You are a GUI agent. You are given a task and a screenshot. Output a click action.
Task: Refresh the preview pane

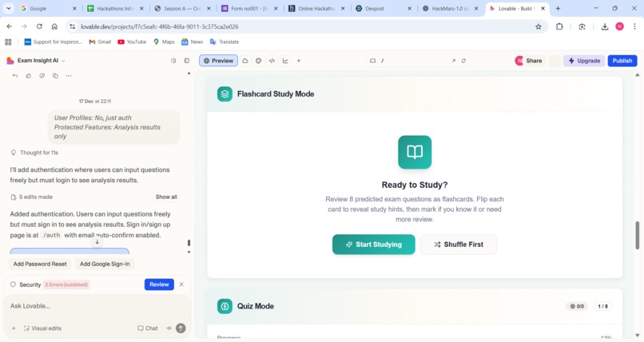click(x=463, y=61)
